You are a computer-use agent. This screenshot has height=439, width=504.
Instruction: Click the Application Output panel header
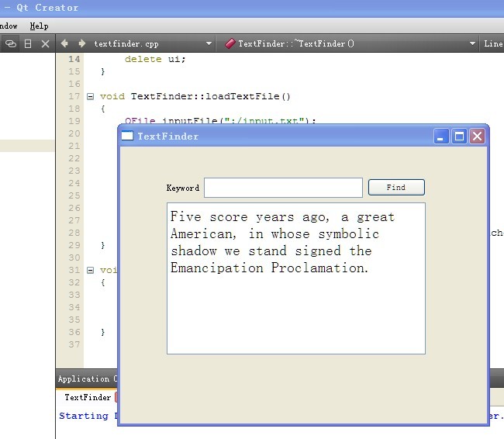coord(85,379)
